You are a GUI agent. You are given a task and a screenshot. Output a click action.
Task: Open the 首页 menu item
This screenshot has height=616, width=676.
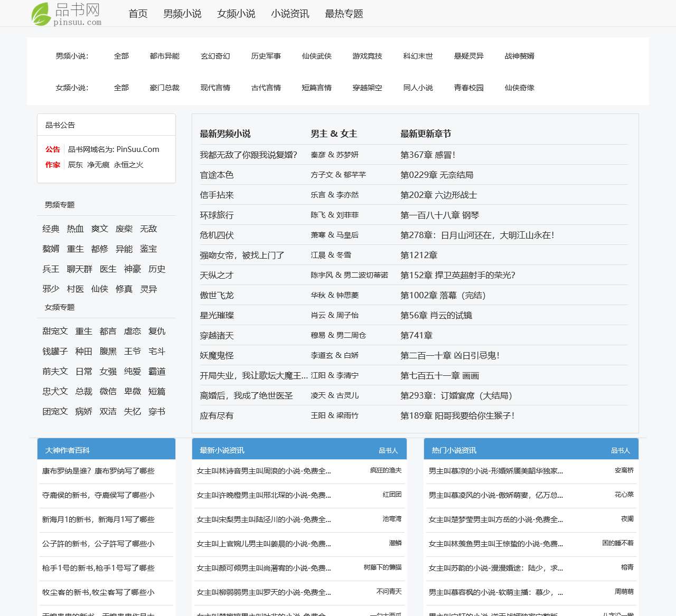137,14
